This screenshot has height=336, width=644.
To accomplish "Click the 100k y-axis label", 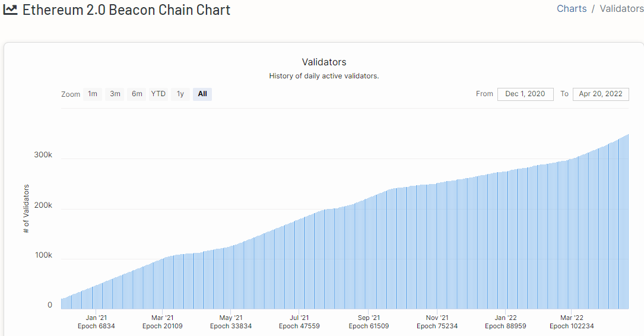I will pos(43,255).
